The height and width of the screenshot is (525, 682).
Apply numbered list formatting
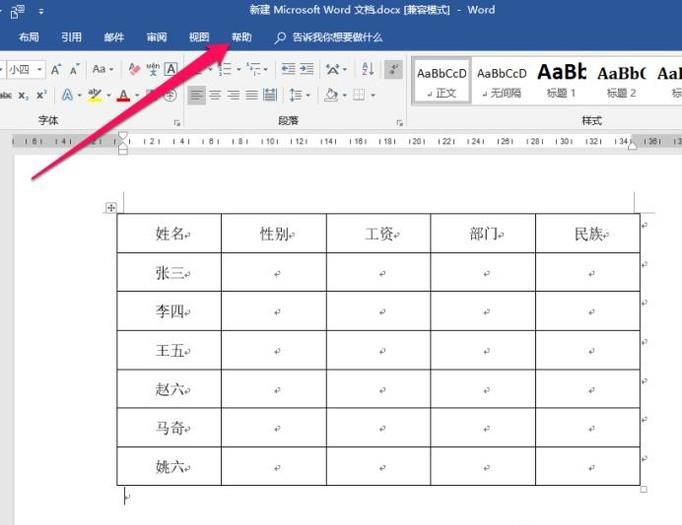[x=224, y=69]
